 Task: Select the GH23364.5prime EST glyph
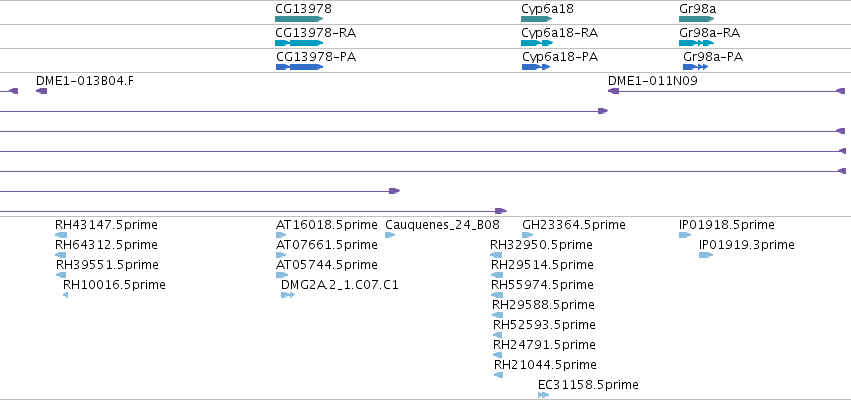click(x=528, y=235)
